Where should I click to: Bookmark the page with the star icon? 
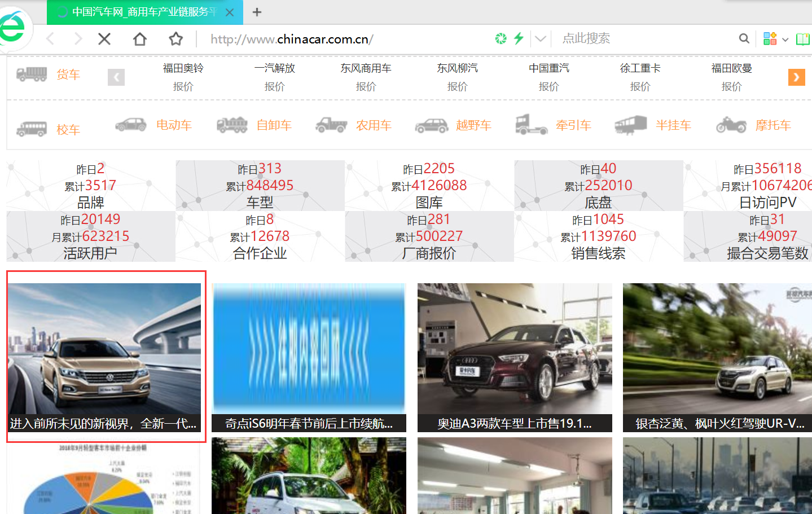176,39
